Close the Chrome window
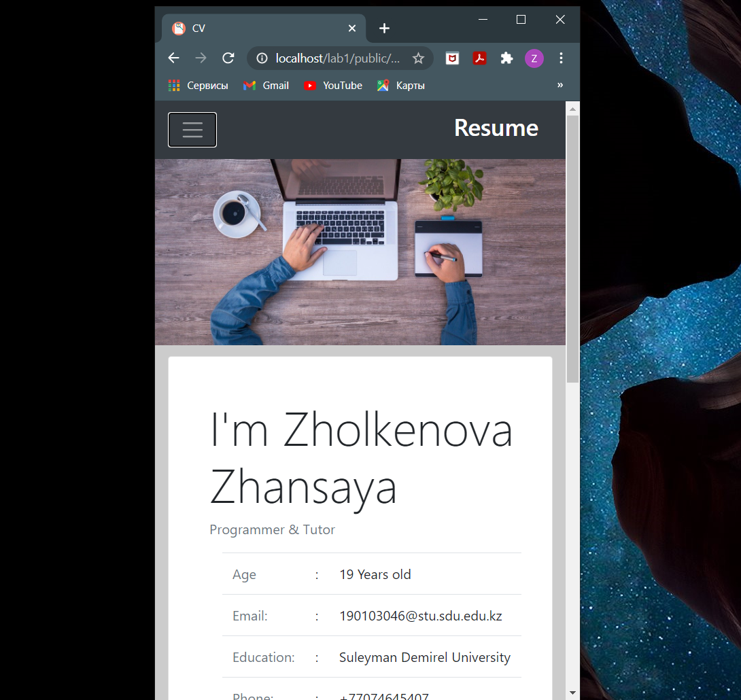Image resolution: width=741 pixels, height=700 pixels. click(x=560, y=19)
